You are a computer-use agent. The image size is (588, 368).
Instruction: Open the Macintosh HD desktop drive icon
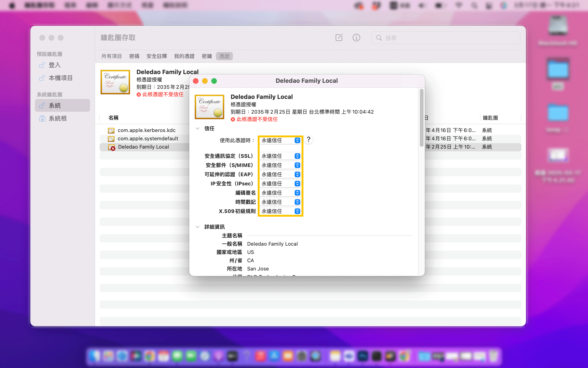pyautogui.click(x=558, y=26)
